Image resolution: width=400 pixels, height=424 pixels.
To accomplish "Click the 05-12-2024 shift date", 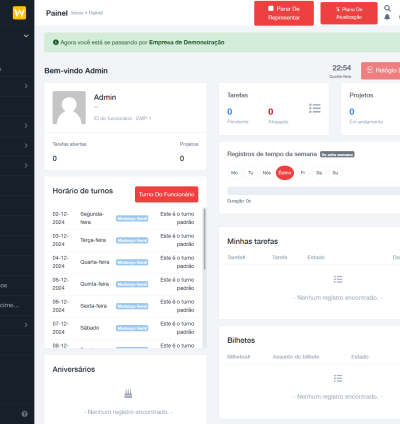I will [x=61, y=284].
